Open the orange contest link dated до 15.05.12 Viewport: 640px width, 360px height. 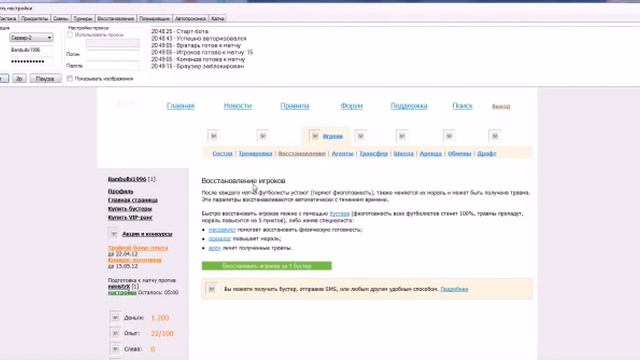[x=135, y=260]
